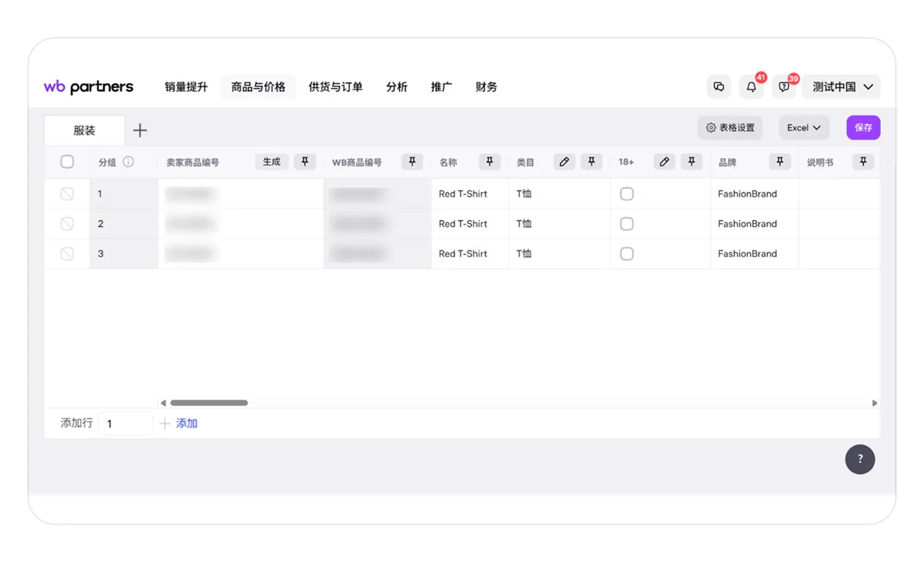Open the Excel dropdown
Viewport: 924px width, 562px height.
coord(804,128)
